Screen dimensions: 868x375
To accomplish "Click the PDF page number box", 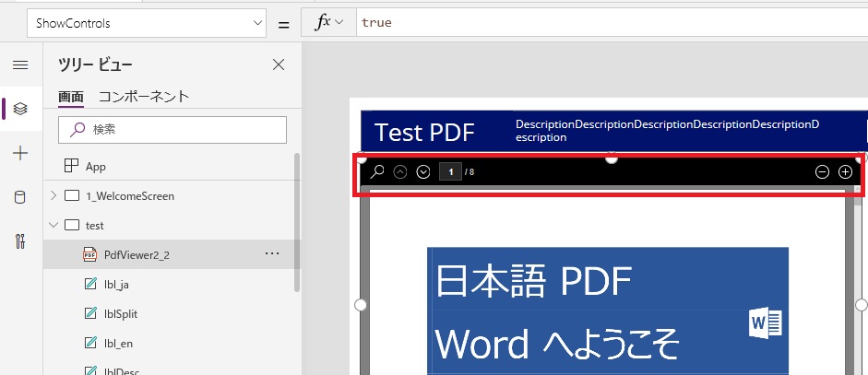I will pyautogui.click(x=451, y=172).
